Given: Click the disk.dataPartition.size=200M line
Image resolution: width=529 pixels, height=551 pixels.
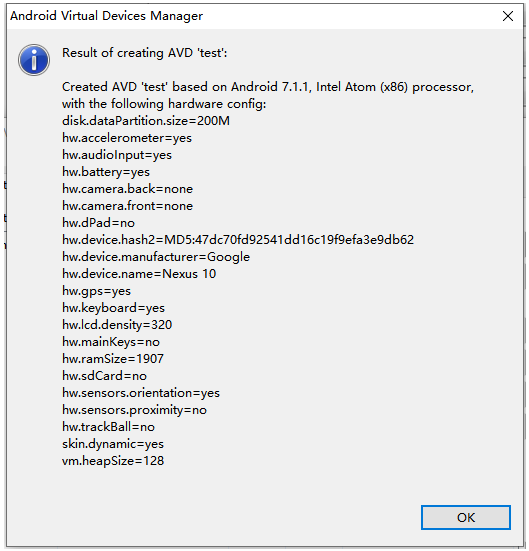Looking at the screenshot, I should click(x=146, y=121).
